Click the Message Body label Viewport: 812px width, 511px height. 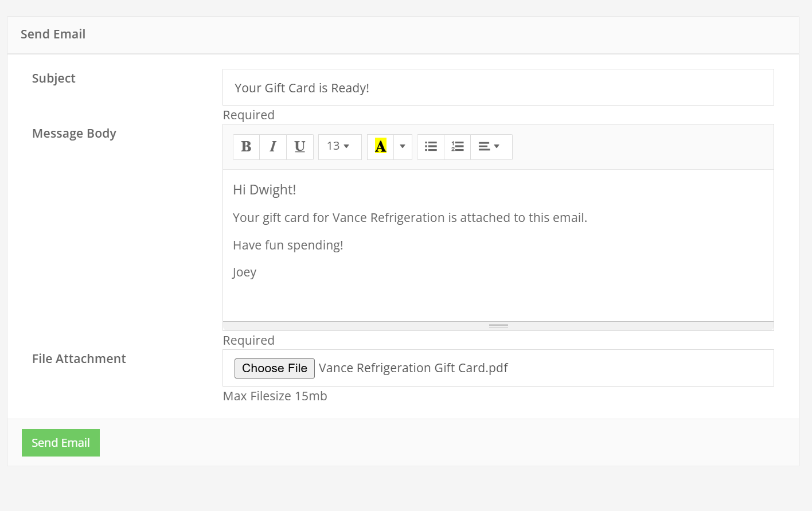coord(74,134)
